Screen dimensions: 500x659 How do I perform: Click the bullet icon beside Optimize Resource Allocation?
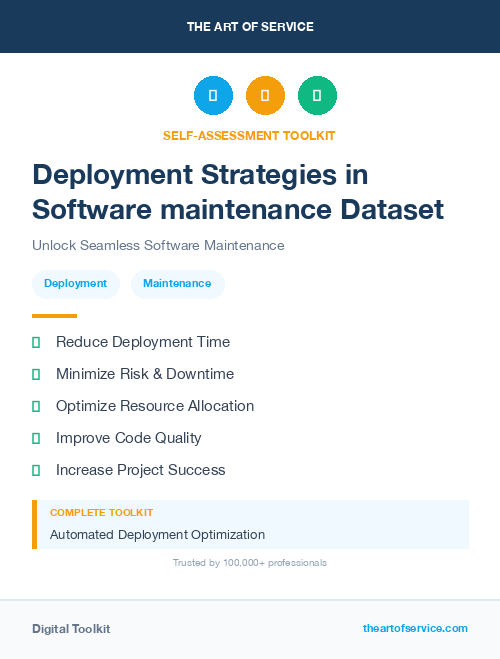[x=36, y=406]
